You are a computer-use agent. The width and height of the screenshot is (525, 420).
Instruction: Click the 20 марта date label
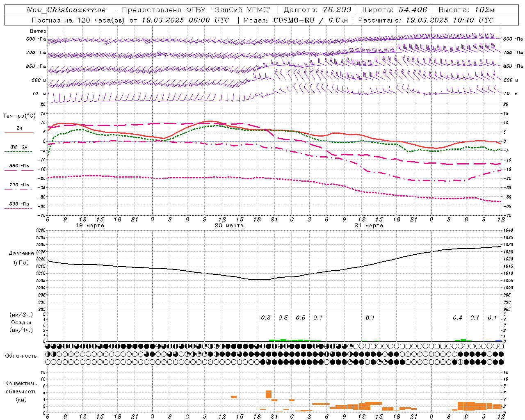click(x=230, y=226)
